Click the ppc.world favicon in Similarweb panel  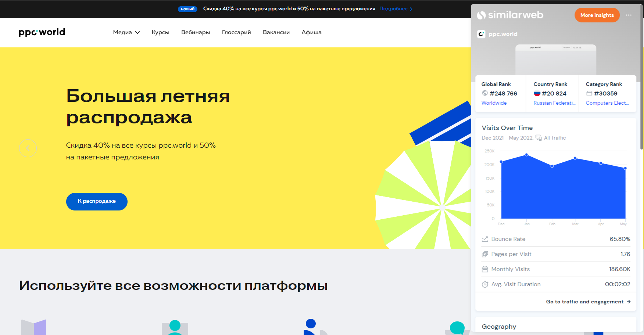pos(481,34)
